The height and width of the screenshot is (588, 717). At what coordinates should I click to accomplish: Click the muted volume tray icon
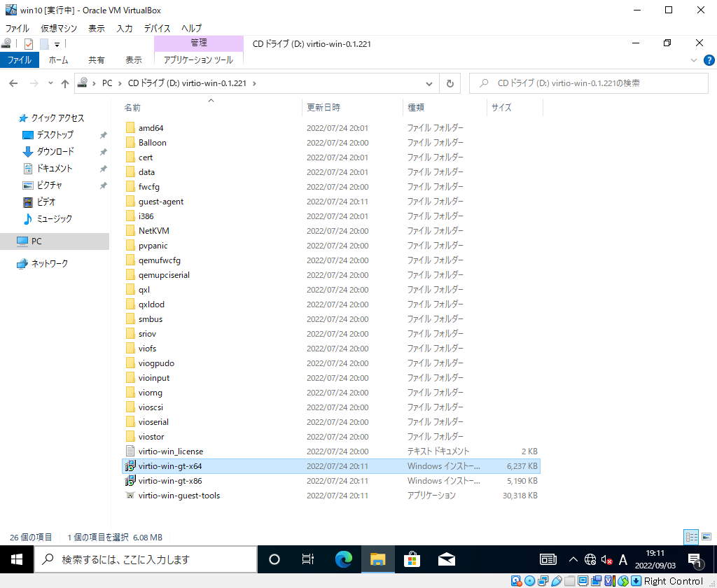pyautogui.click(x=607, y=559)
